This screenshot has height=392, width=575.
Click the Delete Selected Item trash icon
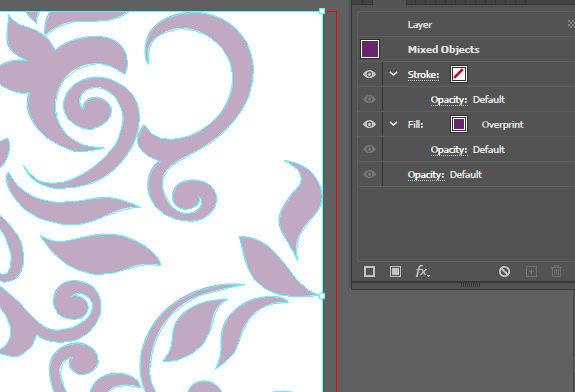tap(556, 272)
